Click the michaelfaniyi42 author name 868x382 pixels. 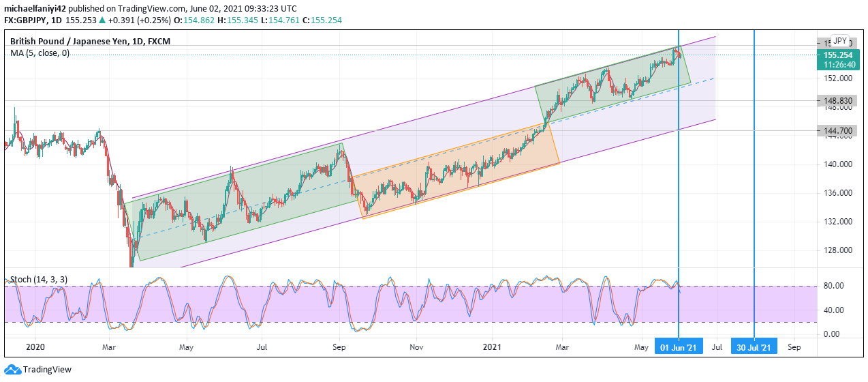35,8
